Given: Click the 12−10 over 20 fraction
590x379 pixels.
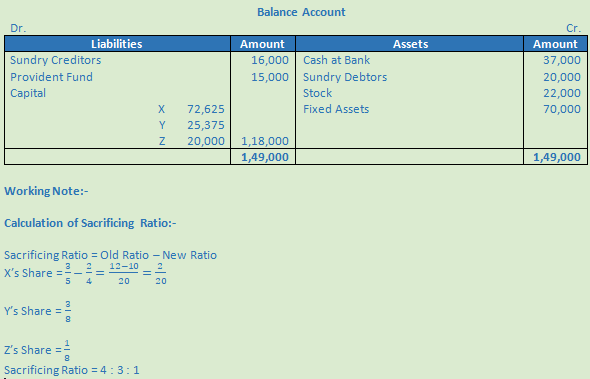Looking at the screenshot, I should [x=124, y=274].
